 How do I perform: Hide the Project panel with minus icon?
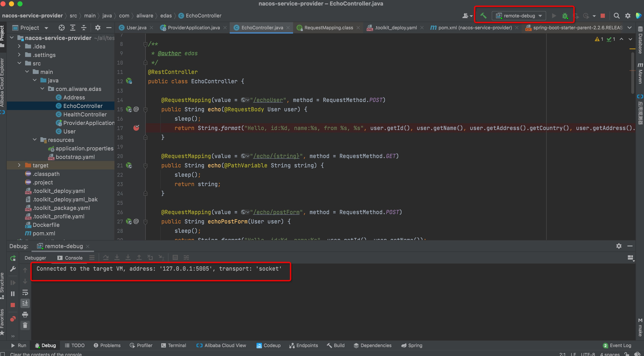(x=109, y=28)
